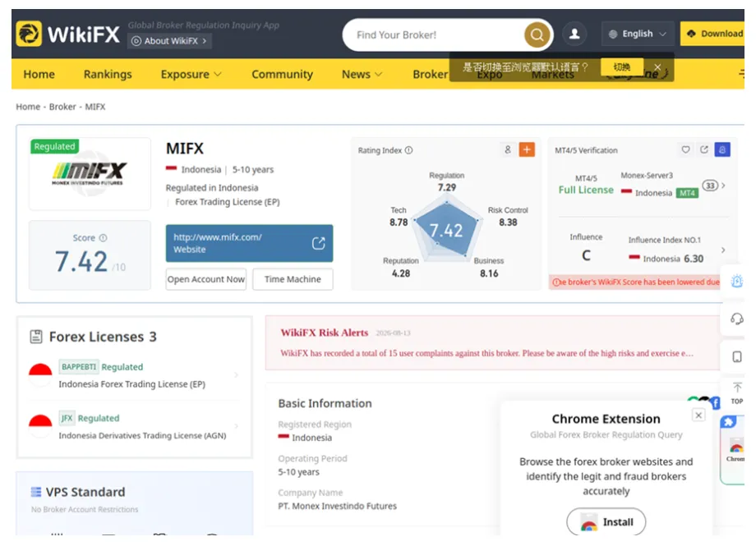Image resolution: width=756 pixels, height=546 pixels.
Task: Click the mobile phone sidebar icon
Action: [x=737, y=356]
